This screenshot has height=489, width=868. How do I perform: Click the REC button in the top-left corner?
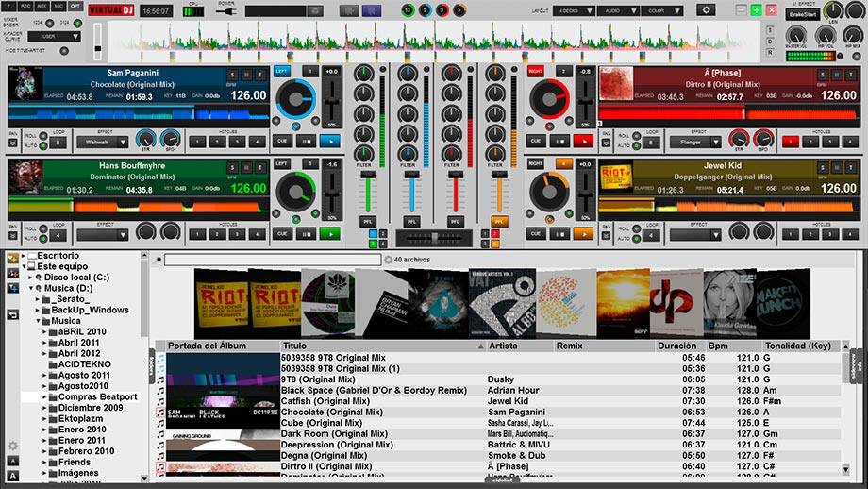click(25, 6)
